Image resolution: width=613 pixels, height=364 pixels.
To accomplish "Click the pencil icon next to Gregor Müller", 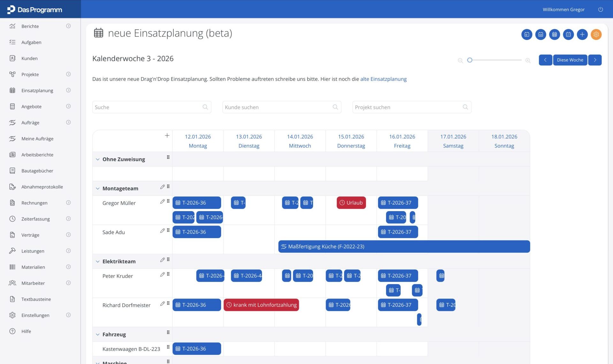I will click(162, 201).
